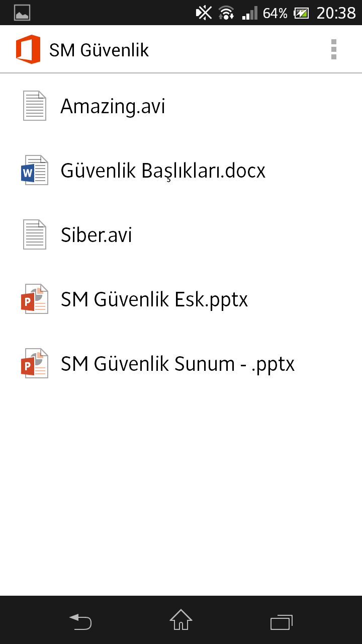This screenshot has width=362, height=644.
Task: Open the Amazing.avi file
Action: [181, 106]
